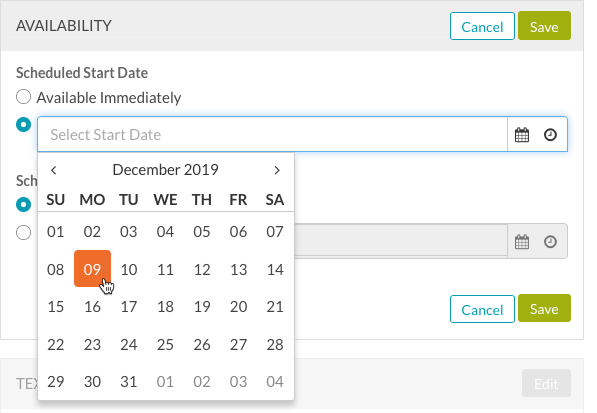The width and height of the screenshot is (597, 413).
Task: Focus the Select Start Date field
Action: (x=273, y=134)
